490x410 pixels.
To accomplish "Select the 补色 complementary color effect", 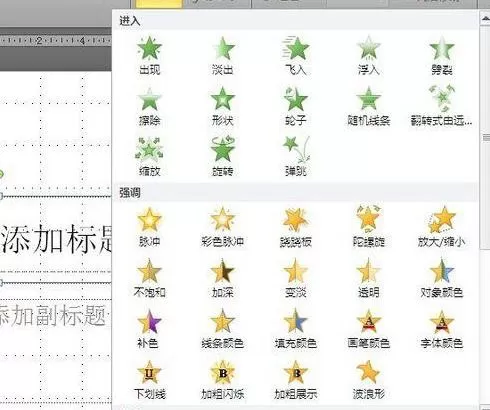I will click(x=149, y=329).
